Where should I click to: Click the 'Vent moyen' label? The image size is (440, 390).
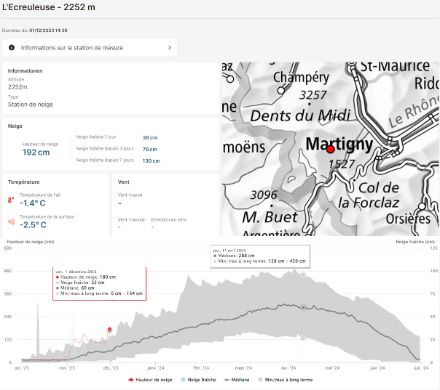[x=130, y=195]
